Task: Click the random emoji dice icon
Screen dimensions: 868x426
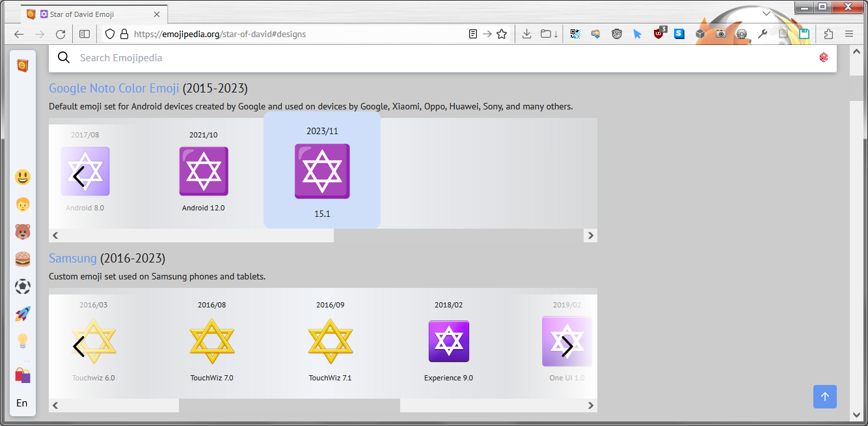Action: coord(824,58)
